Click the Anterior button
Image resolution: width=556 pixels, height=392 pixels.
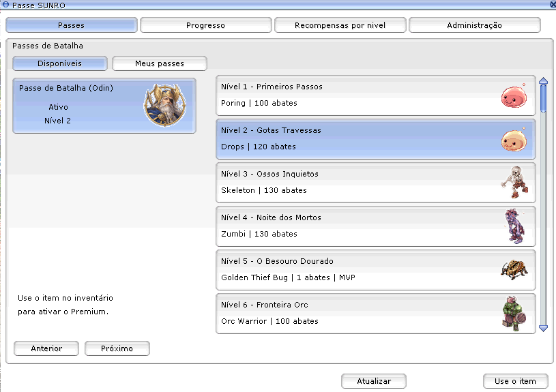coord(46,348)
